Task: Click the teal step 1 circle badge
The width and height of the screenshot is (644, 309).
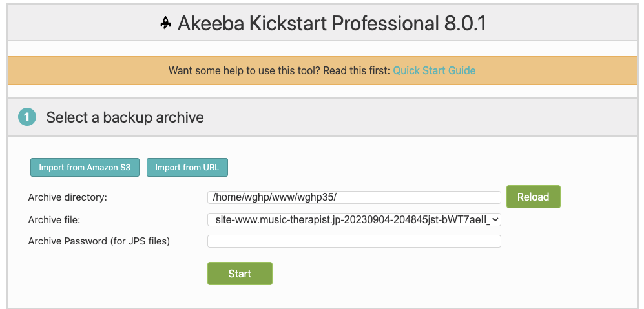Action: click(x=27, y=117)
